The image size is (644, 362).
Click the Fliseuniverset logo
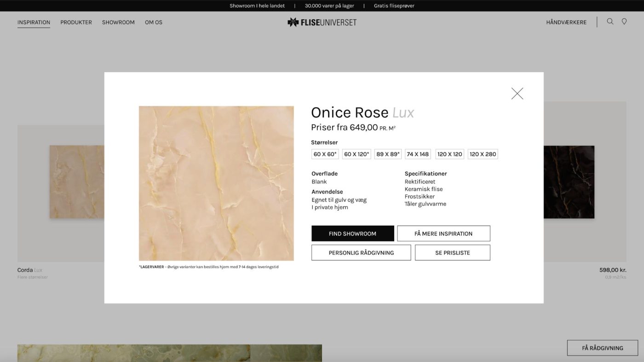pos(322,22)
